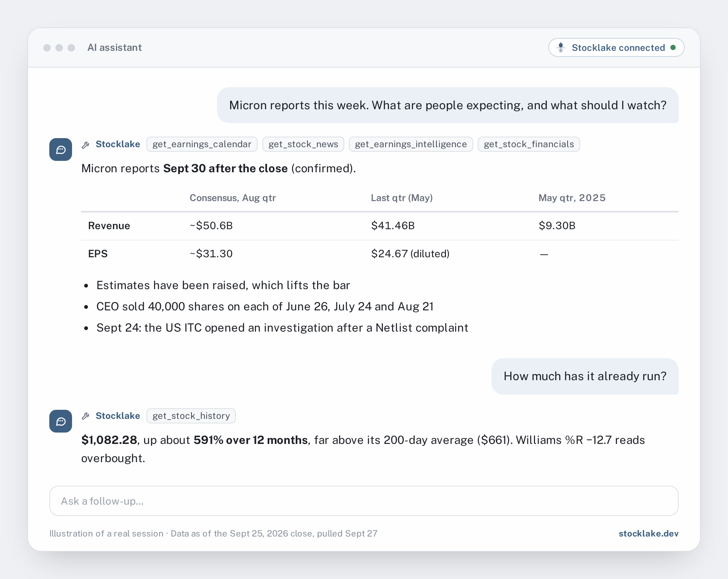
Task: Click the third gray window control dot
Action: [71, 47]
